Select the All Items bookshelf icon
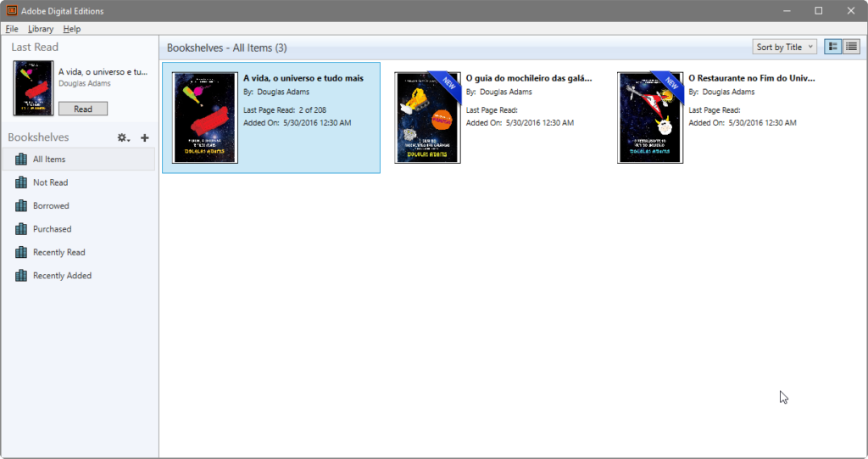The width and height of the screenshot is (868, 459). 21,160
